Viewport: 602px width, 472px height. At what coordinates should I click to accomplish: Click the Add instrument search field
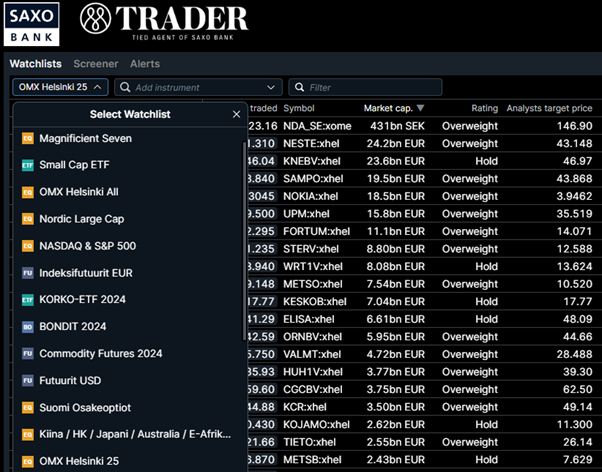click(x=198, y=87)
